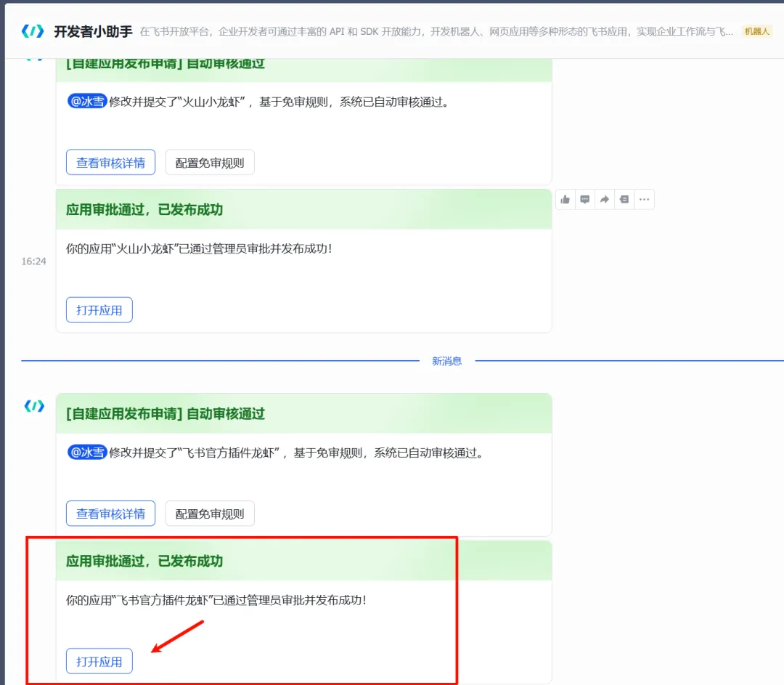Image resolution: width=784 pixels, height=685 pixels.
Task: Click the [自建应用发布申请] title below 新消息
Action: click(166, 414)
